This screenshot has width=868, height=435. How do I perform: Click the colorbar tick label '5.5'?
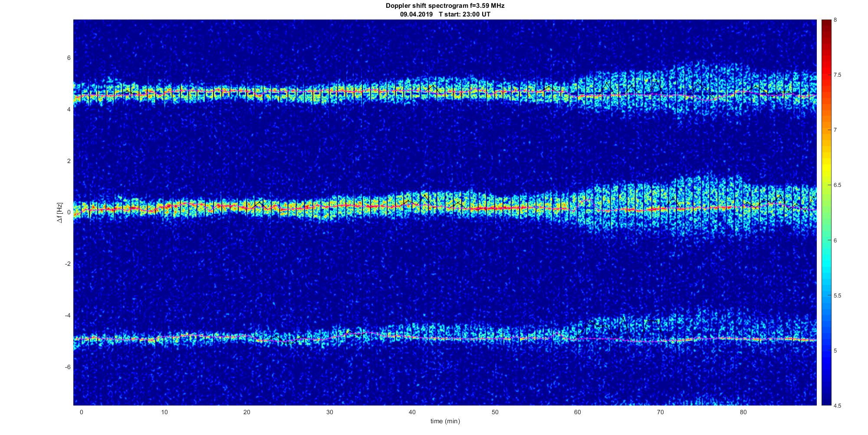coord(838,296)
